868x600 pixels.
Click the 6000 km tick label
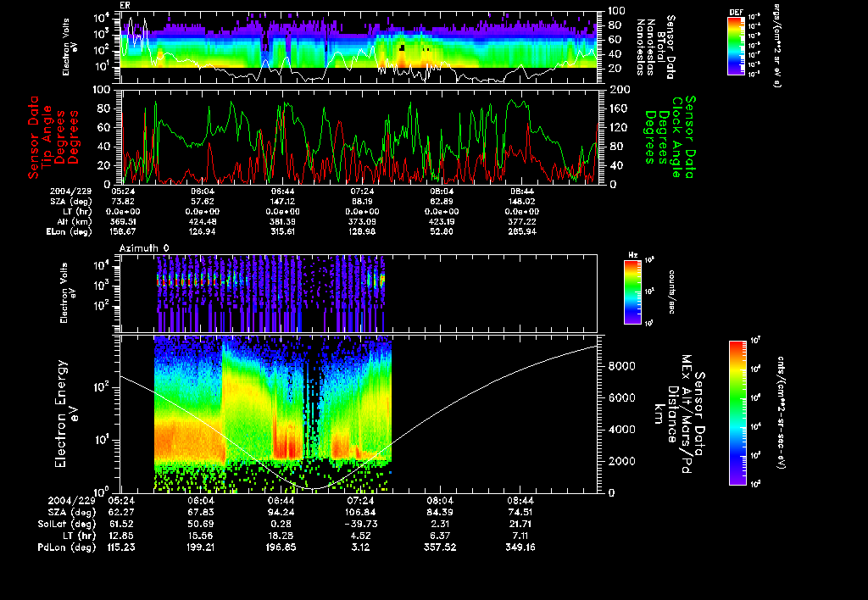pos(622,398)
